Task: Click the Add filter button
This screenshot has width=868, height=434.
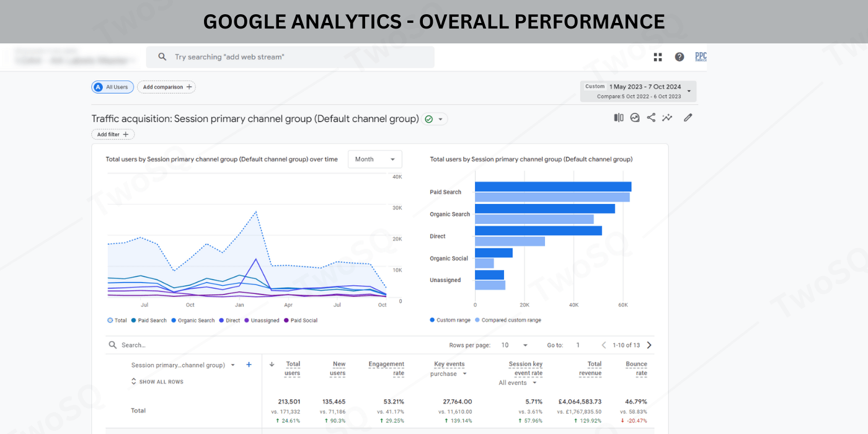Action: [x=113, y=135]
